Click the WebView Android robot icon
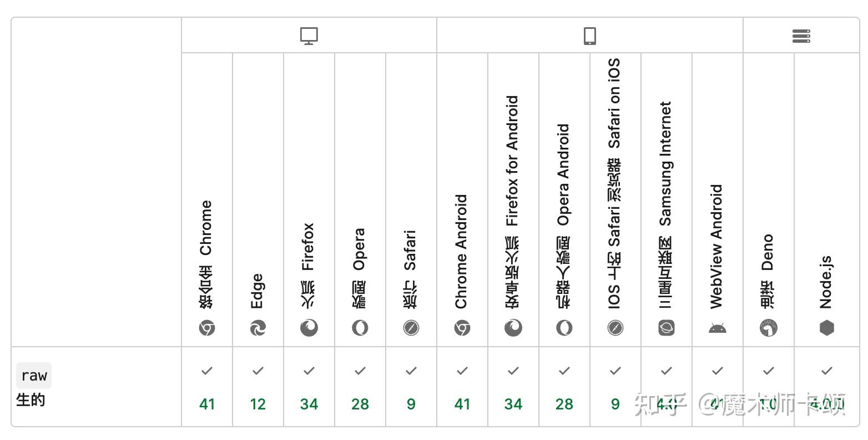The height and width of the screenshot is (440, 868). pyautogui.click(x=718, y=328)
